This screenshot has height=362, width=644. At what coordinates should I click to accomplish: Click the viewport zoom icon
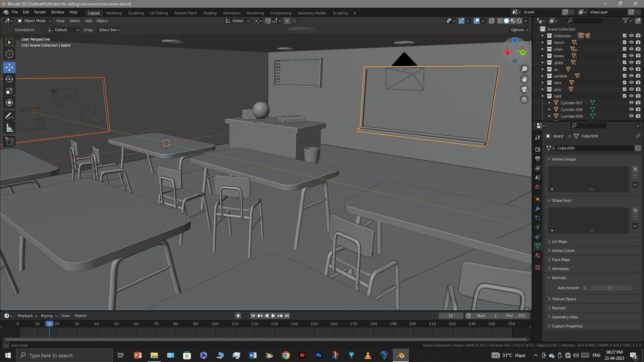coord(524,69)
